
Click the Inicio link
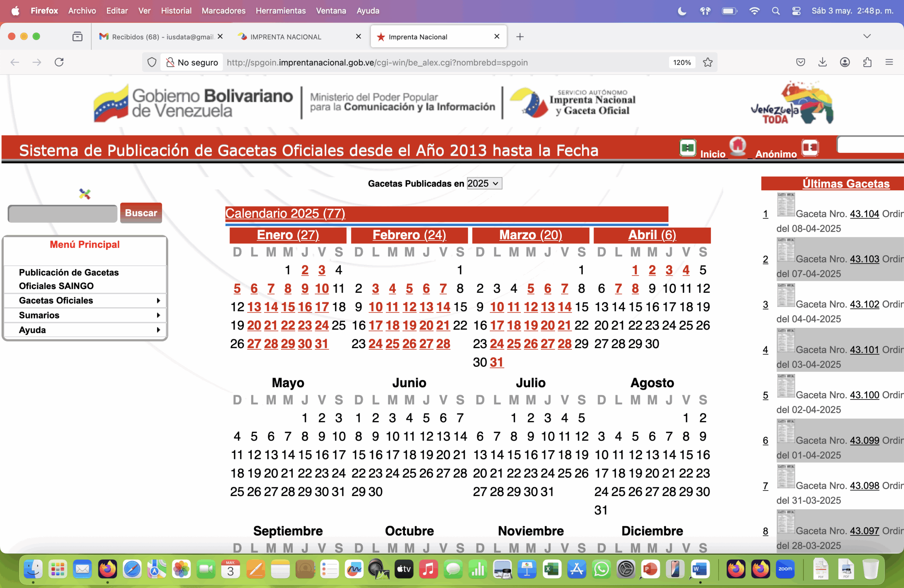pyautogui.click(x=713, y=154)
